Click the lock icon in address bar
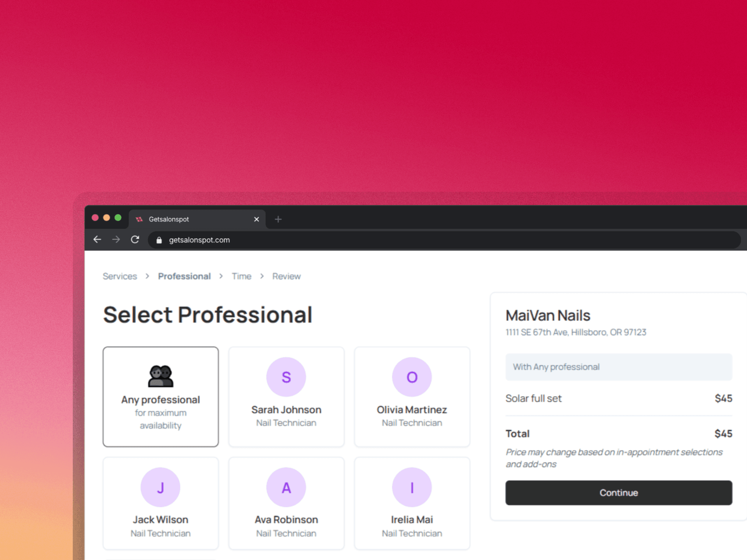Viewport: 747px width, 560px height. (159, 240)
